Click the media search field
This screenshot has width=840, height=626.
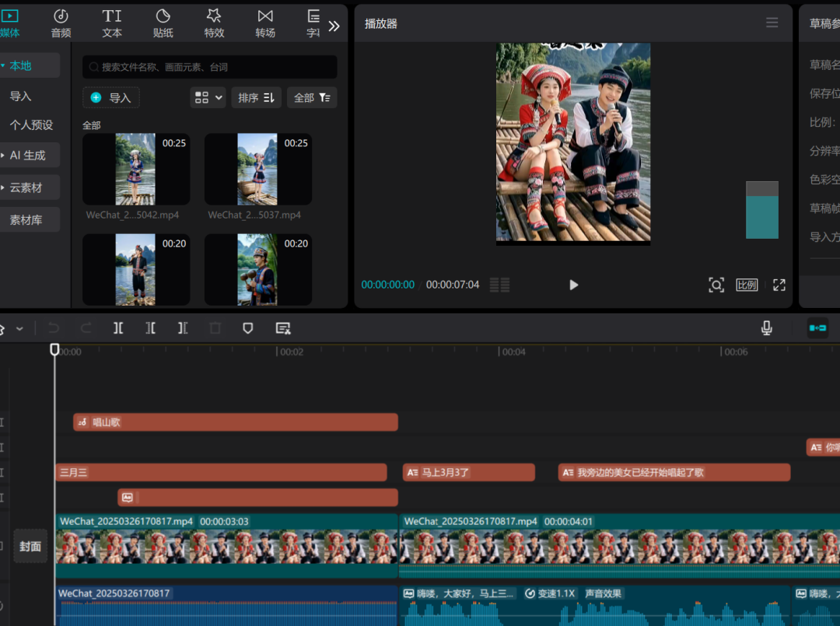click(x=209, y=67)
